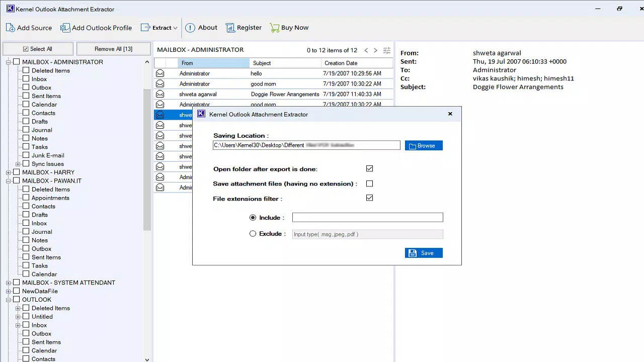Expand the MAILBOX - SYSTEM ATTENDANT node
This screenshot has height=362, width=644.
(x=9, y=283)
